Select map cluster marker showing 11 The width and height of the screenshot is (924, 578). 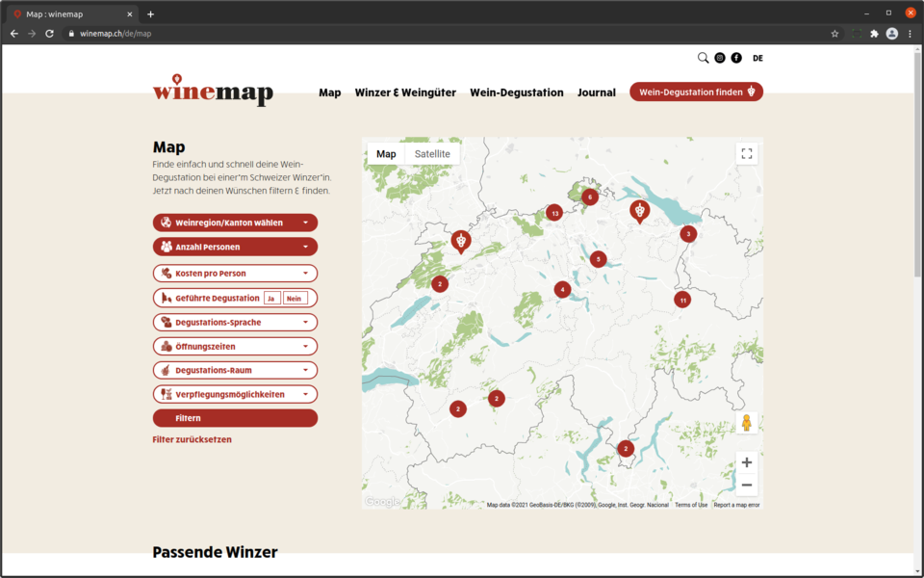(x=682, y=301)
